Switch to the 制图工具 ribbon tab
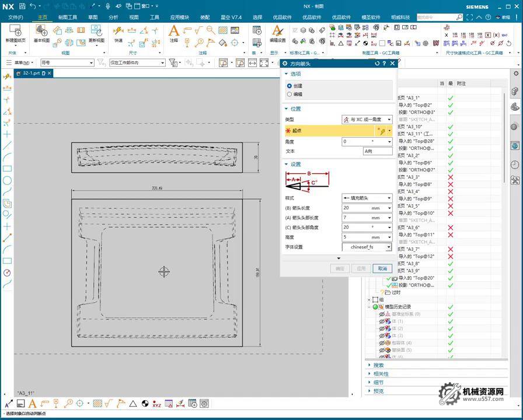The width and height of the screenshot is (523, 420). (x=68, y=17)
